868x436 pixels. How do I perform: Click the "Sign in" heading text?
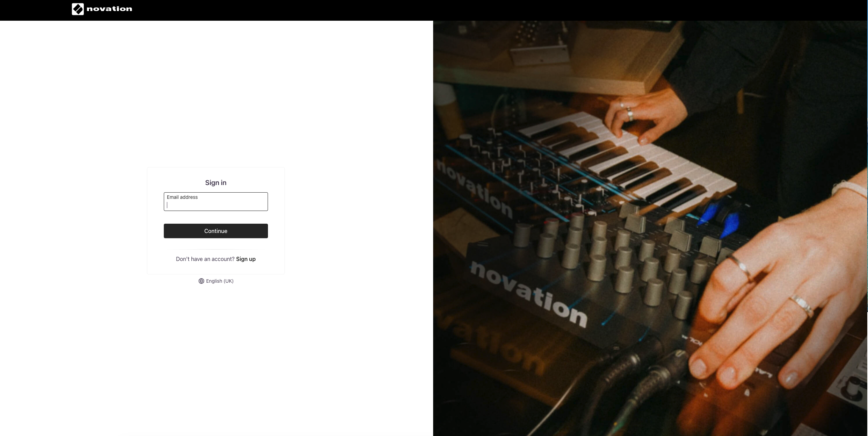(x=216, y=183)
